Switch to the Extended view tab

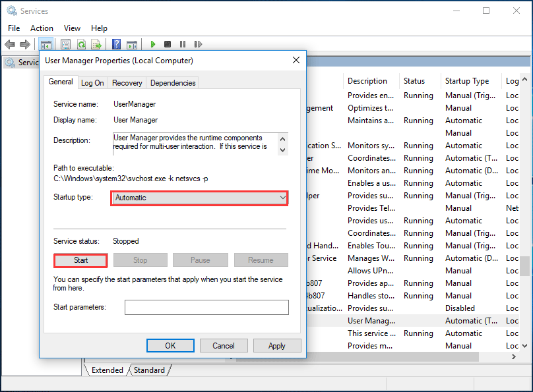click(107, 370)
